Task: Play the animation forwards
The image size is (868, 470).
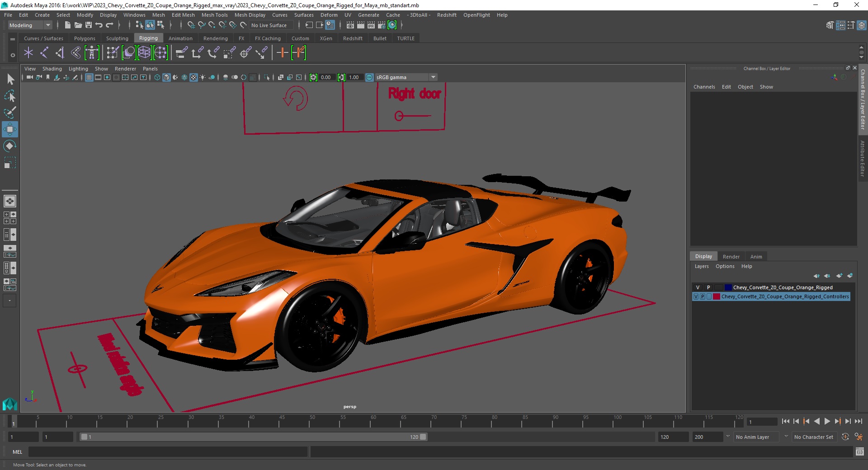Action: (x=827, y=421)
